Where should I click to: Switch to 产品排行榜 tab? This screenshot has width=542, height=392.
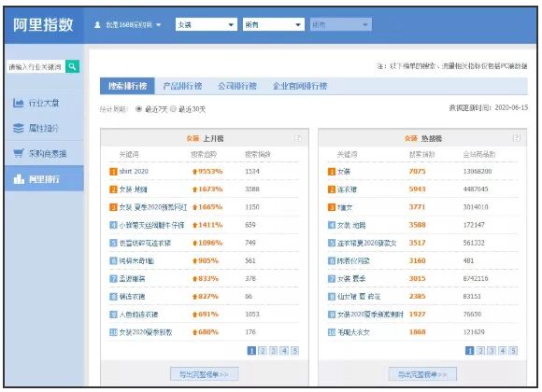[182, 86]
